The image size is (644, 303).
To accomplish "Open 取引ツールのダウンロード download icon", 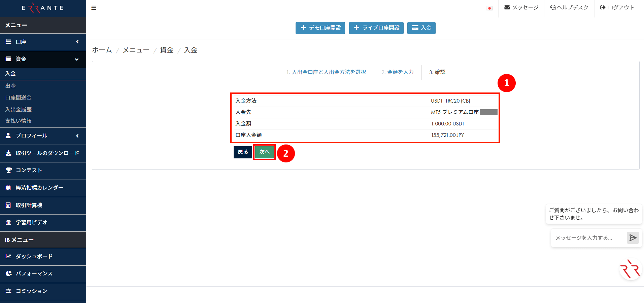I will tap(8, 153).
